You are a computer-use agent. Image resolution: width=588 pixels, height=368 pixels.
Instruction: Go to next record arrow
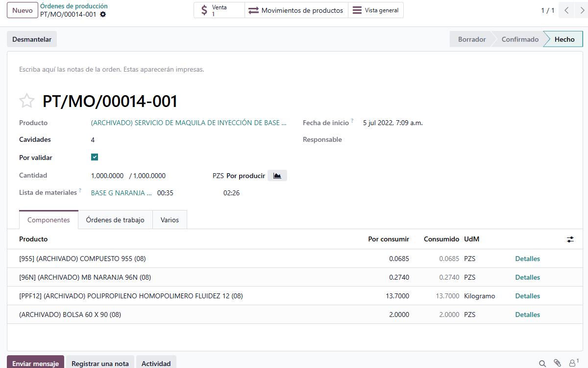pos(581,10)
